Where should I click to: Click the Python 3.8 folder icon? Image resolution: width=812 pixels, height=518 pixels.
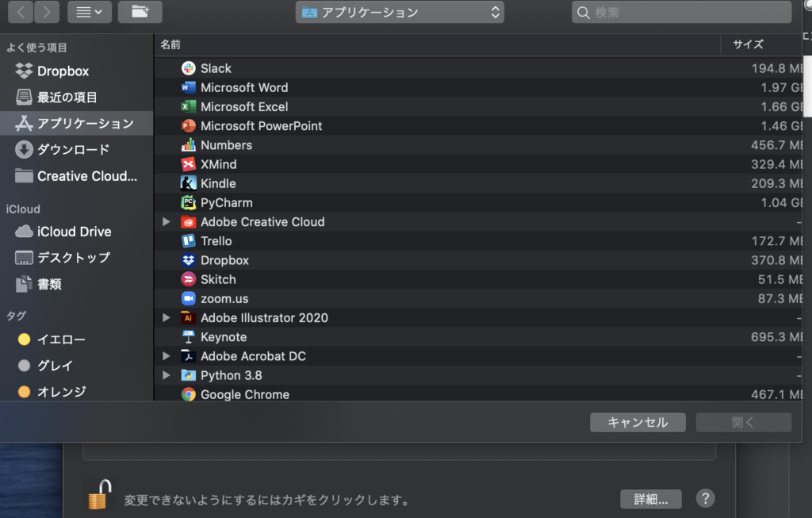click(188, 375)
